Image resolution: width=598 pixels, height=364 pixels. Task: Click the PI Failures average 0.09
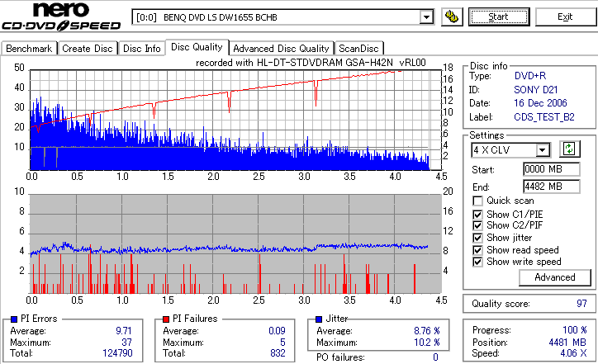277,331
